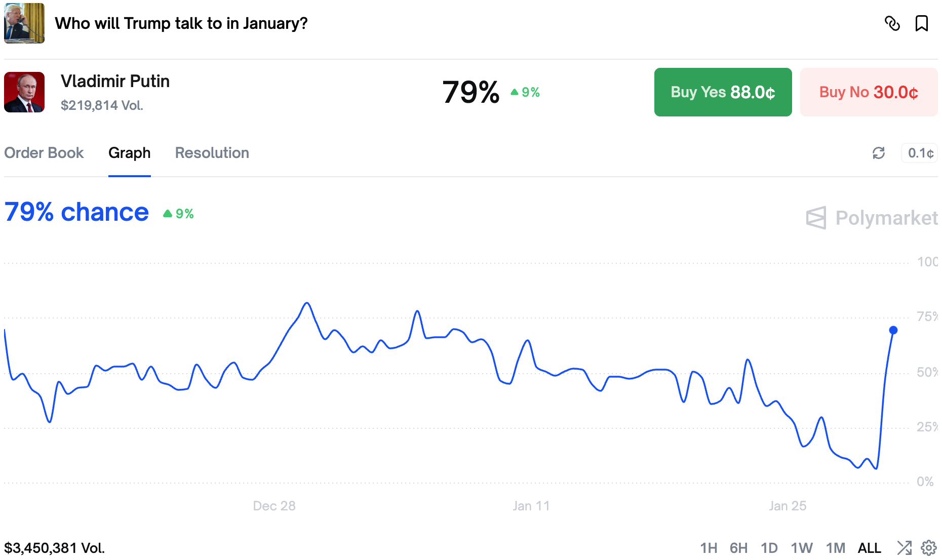
Task: Open the Resolution tab
Action: (212, 153)
